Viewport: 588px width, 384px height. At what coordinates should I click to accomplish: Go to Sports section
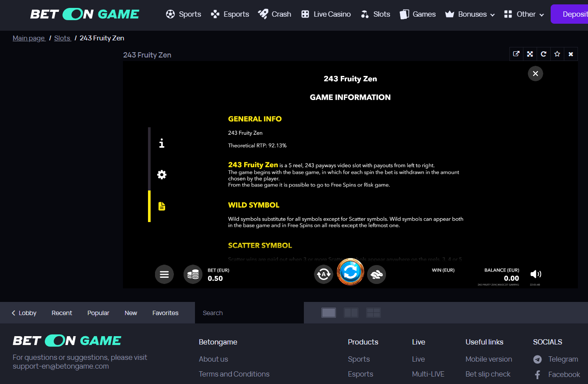[x=184, y=14]
